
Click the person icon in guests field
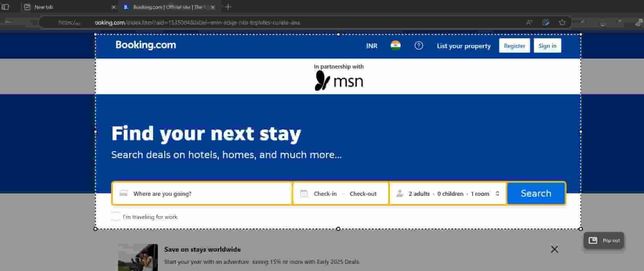pos(400,193)
